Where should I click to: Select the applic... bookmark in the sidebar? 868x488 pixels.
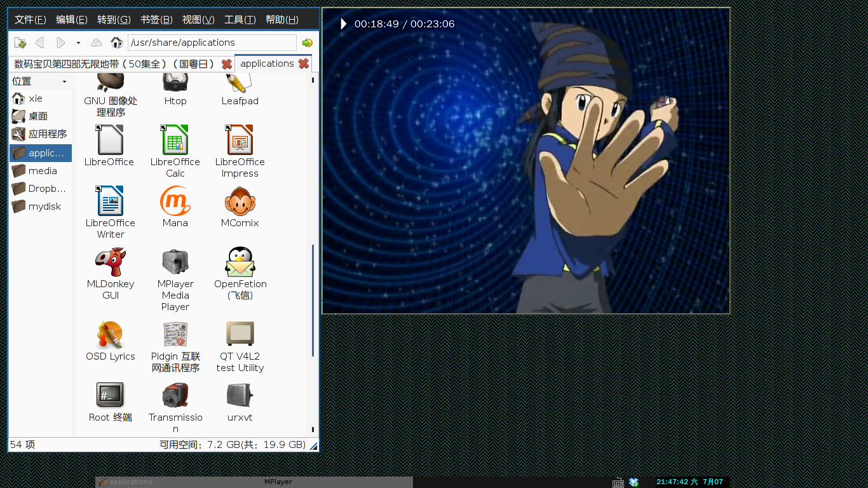coord(41,153)
